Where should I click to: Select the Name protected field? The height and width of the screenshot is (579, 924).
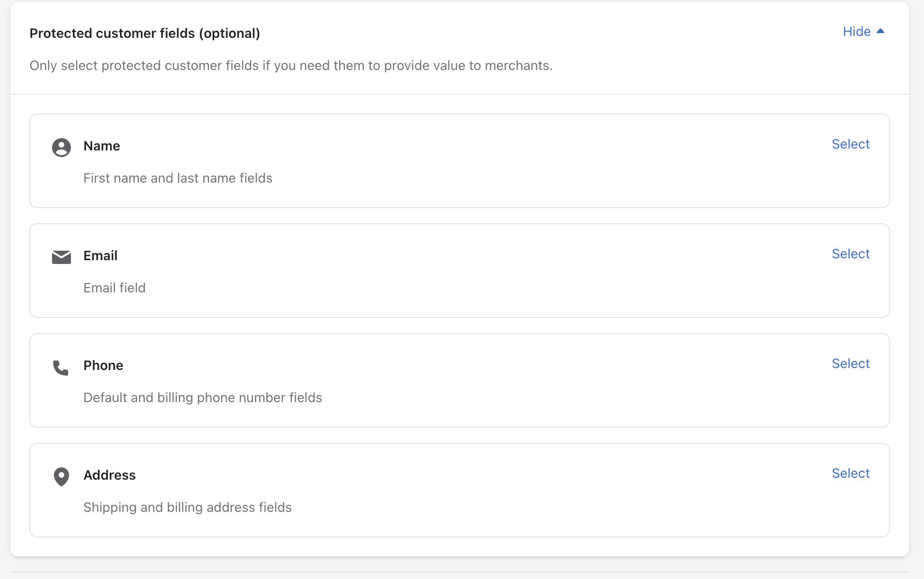click(x=850, y=144)
